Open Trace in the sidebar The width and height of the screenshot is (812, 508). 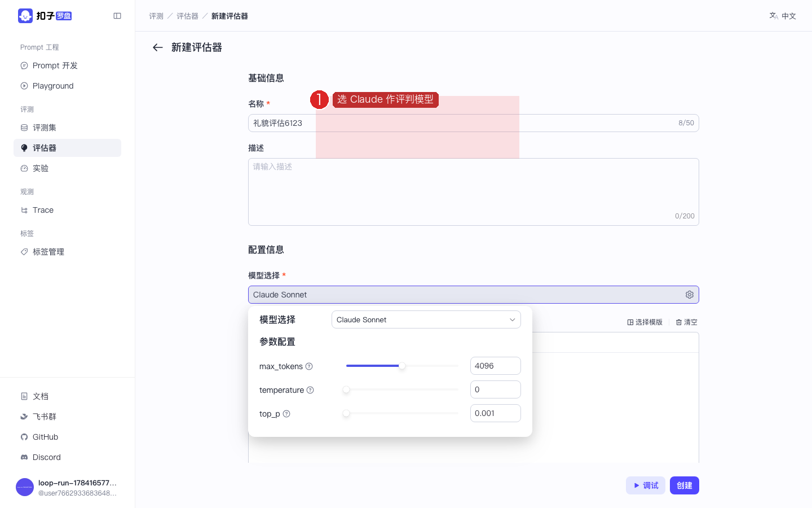[67, 210]
